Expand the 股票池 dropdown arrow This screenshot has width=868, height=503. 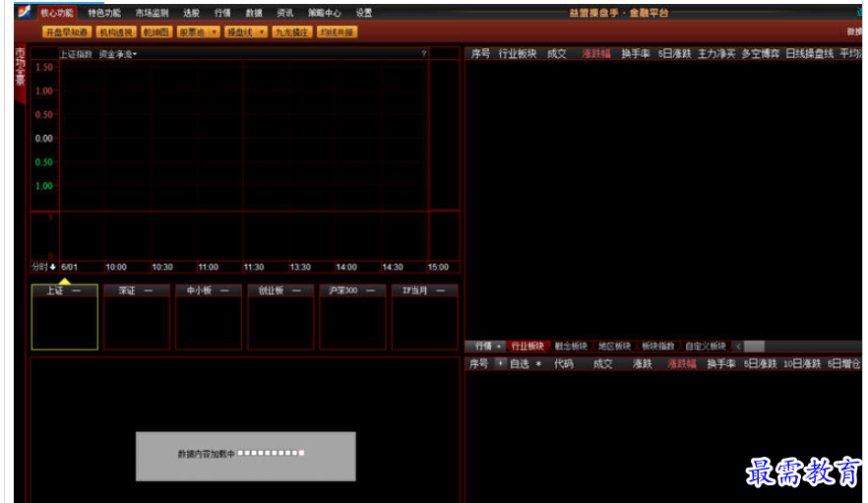[215, 32]
